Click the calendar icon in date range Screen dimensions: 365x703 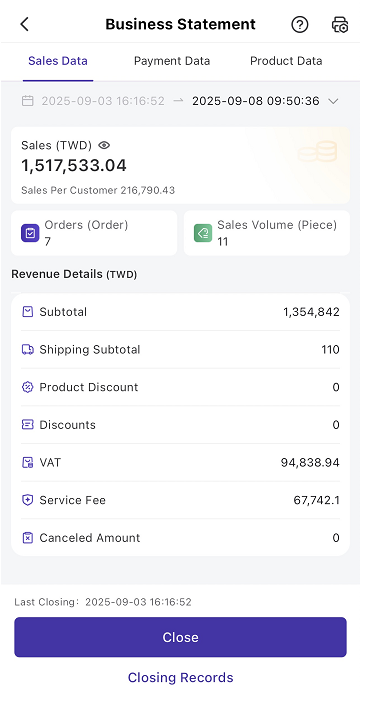[x=28, y=101]
